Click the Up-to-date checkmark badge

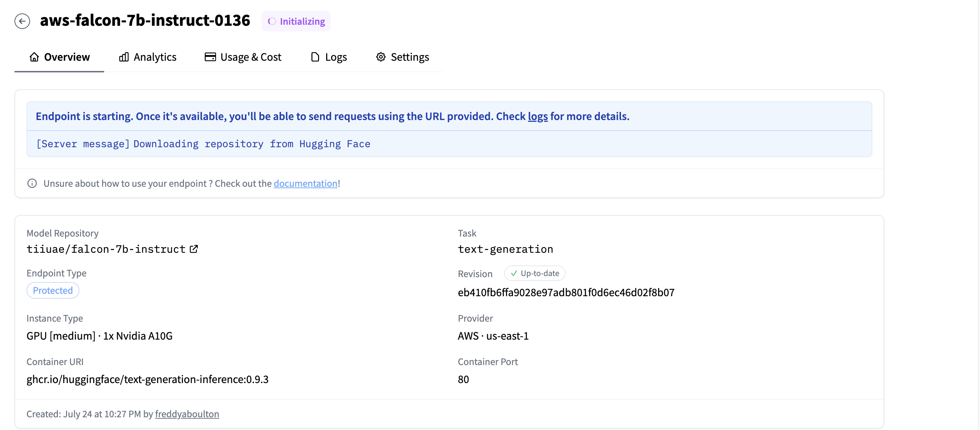tap(534, 273)
